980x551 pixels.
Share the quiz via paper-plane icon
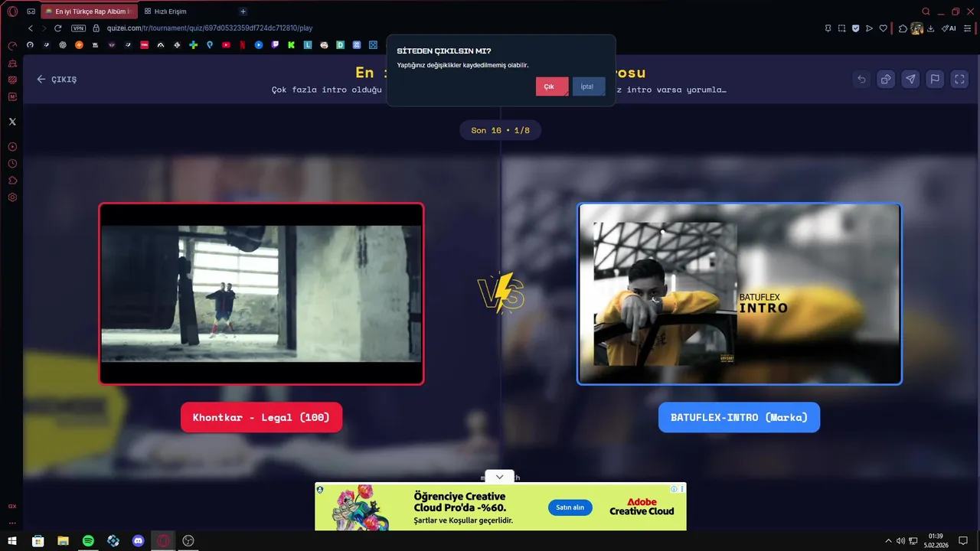[x=910, y=79]
